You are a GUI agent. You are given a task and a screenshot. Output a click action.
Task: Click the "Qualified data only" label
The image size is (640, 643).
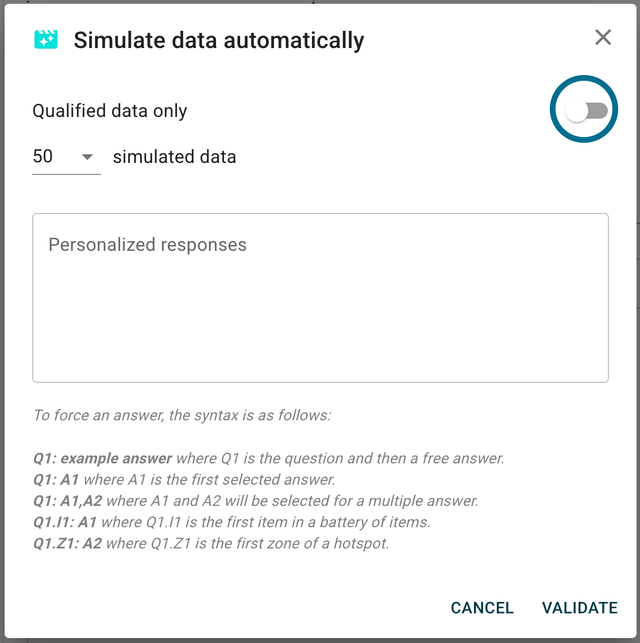(110, 111)
